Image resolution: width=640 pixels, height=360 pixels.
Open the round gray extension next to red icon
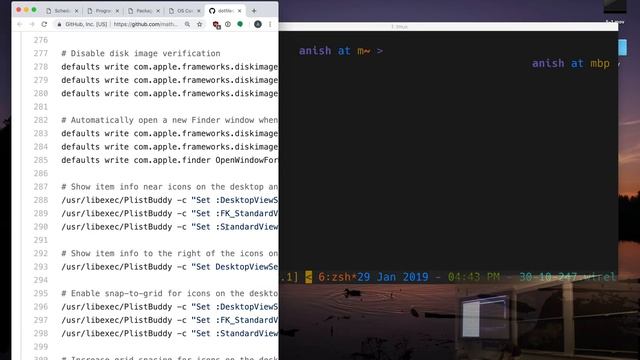[x=228, y=24]
